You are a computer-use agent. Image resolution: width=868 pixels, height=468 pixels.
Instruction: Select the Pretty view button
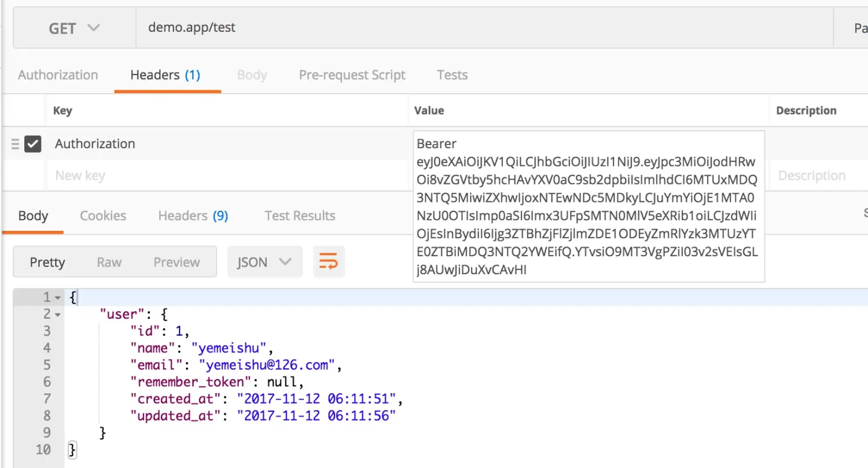(47, 262)
